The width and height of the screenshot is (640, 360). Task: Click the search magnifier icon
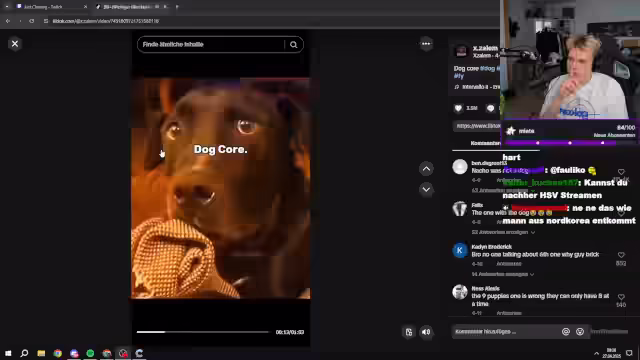click(x=293, y=44)
